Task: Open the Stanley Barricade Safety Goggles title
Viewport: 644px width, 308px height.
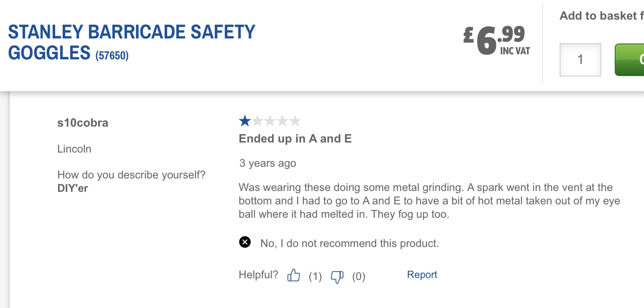Action: coord(132,43)
